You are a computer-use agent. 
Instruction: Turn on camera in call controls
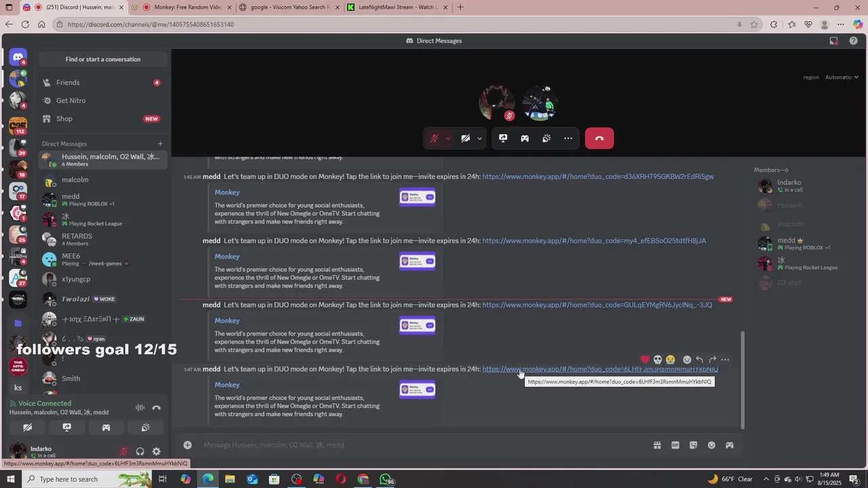(466, 138)
